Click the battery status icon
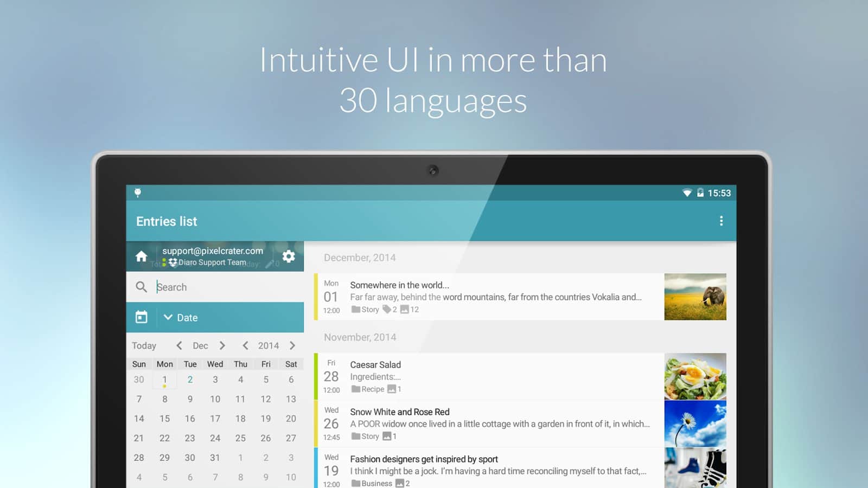Viewport: 868px width, 488px height. 700,193
